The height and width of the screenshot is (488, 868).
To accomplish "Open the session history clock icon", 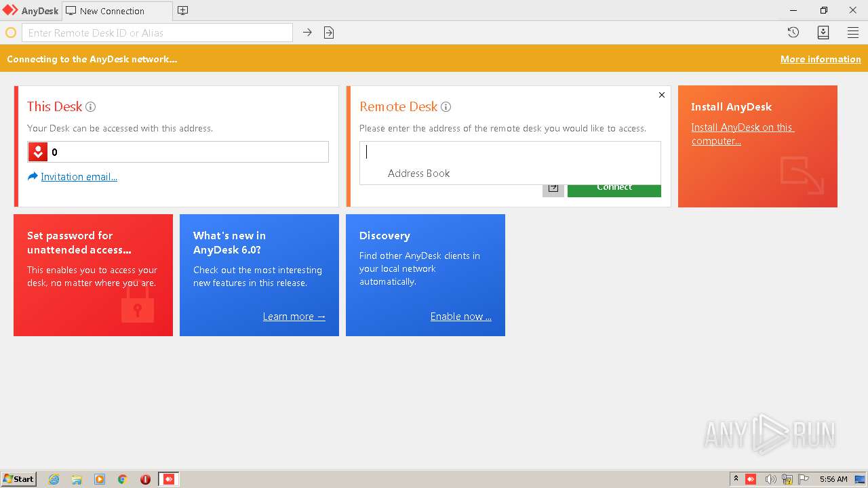I will coord(793,33).
